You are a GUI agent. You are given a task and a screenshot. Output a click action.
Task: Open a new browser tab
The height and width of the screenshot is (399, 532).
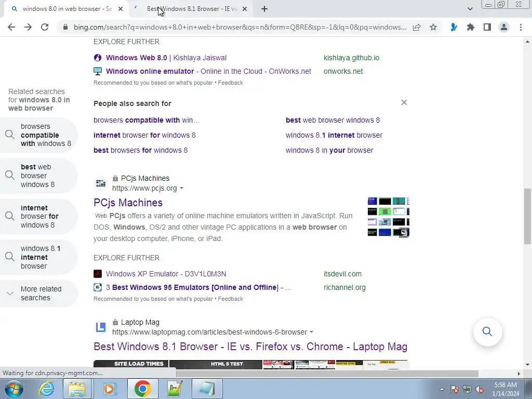(264, 9)
